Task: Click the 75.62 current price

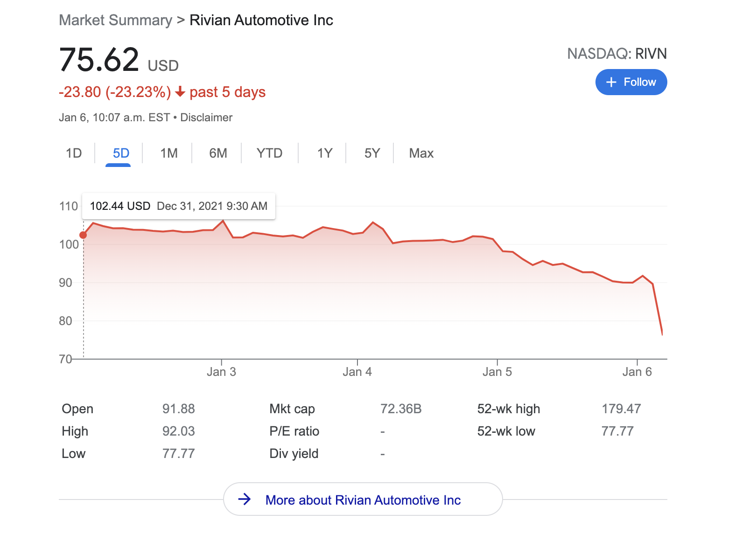Action: coord(99,60)
